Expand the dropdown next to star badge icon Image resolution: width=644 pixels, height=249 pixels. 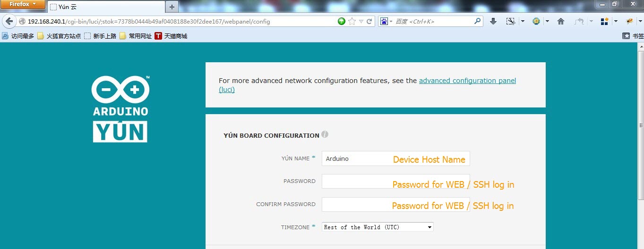(x=547, y=21)
